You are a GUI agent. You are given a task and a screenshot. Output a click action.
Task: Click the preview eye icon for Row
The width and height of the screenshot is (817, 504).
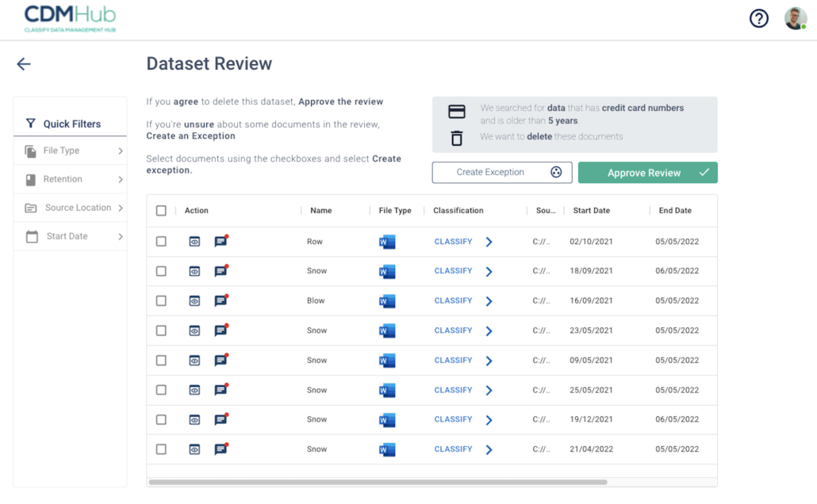tap(194, 241)
